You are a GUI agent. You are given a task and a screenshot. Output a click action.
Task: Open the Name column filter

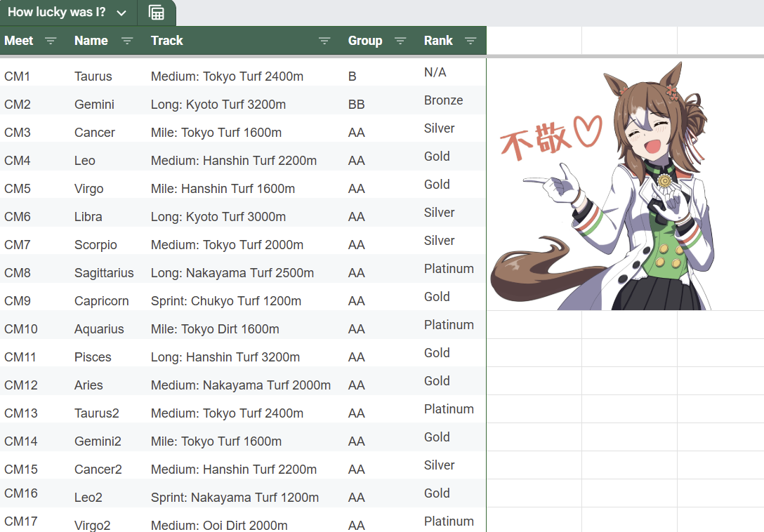[127, 41]
